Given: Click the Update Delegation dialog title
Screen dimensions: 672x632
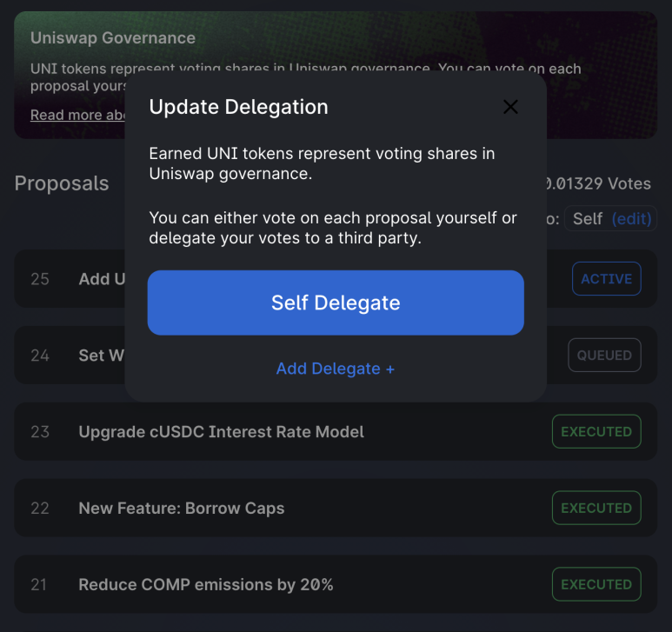Looking at the screenshot, I should [x=238, y=107].
